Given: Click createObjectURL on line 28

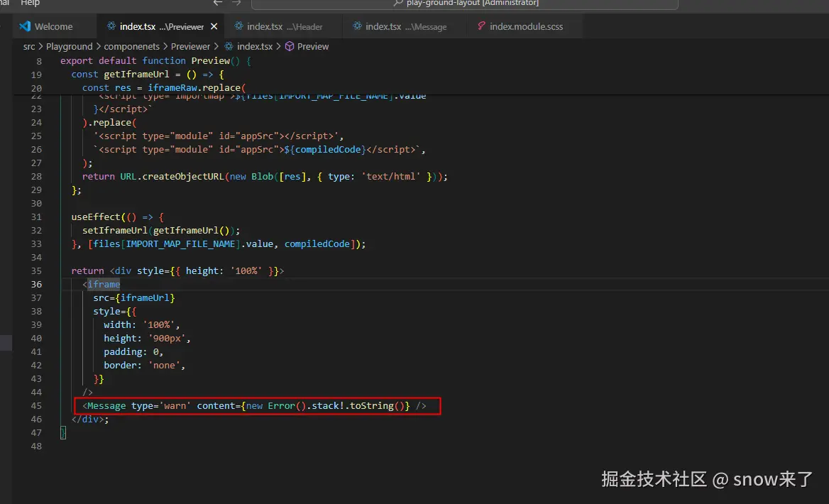Looking at the screenshot, I should click(183, 177).
